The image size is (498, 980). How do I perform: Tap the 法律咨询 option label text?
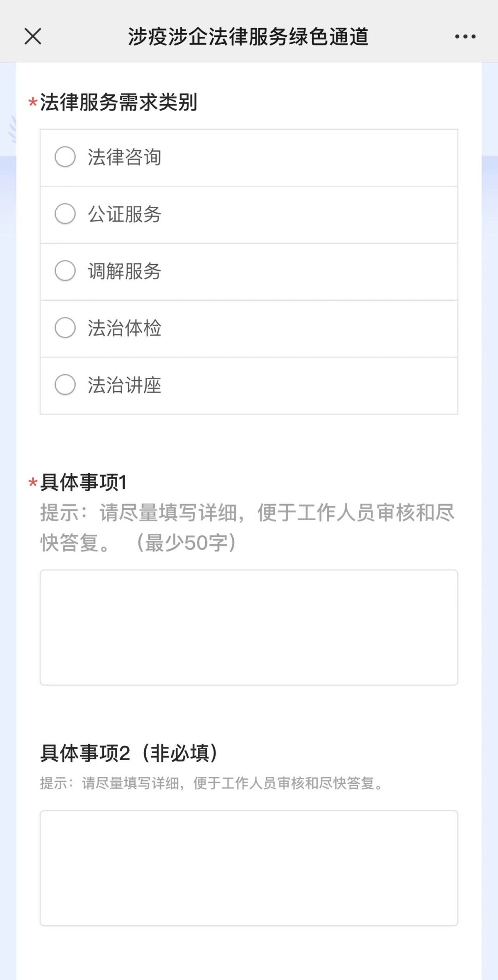[x=125, y=157]
